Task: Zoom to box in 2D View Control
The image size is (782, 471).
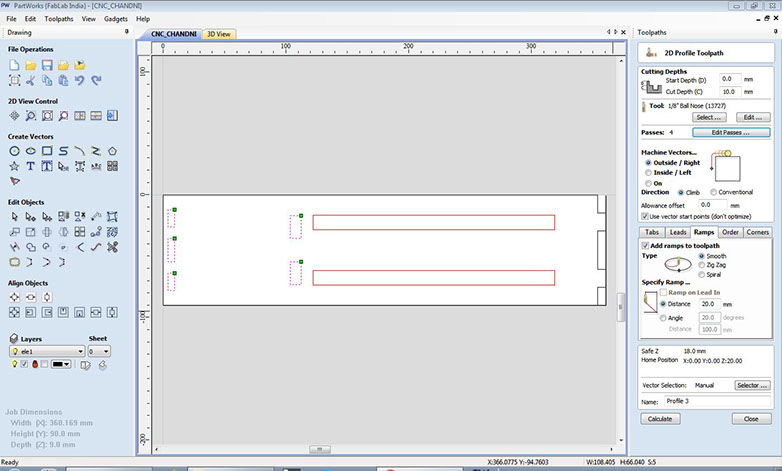Action: coord(30,116)
